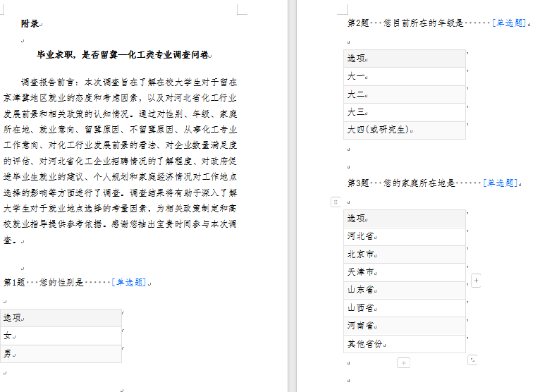Click the 大四(或研究生) table cell
The image size is (552, 392).
(x=405, y=130)
